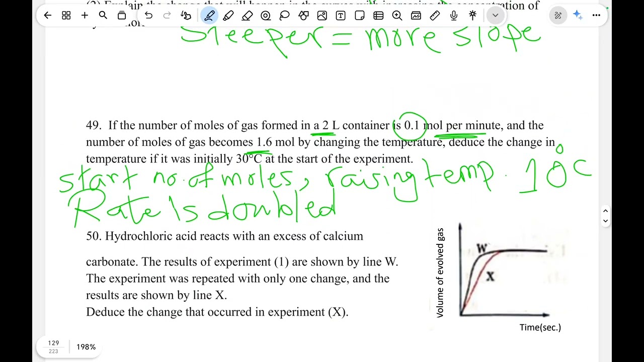
Task: Open the three-dot more menu
Action: point(596,16)
